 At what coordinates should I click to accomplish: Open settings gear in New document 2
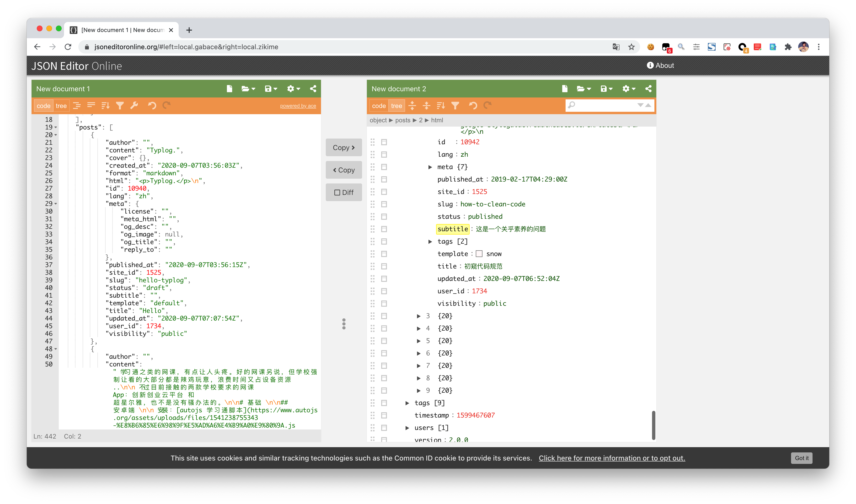[x=629, y=89]
